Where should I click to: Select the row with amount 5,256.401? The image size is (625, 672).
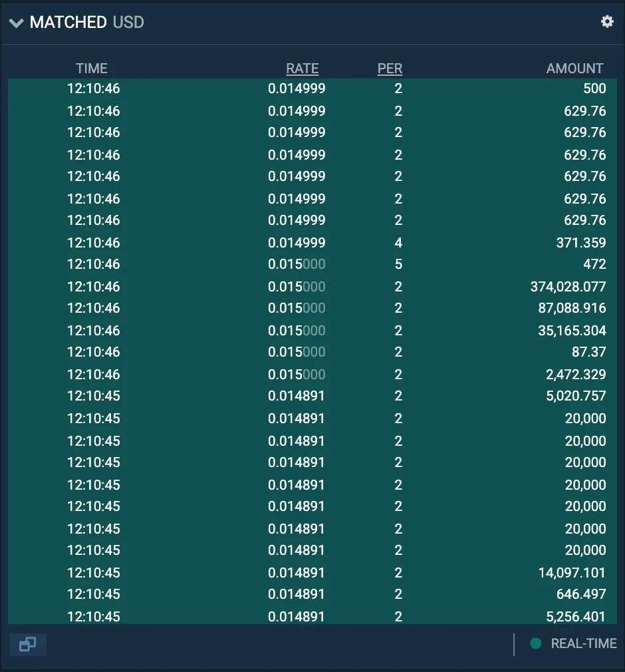[312, 616]
